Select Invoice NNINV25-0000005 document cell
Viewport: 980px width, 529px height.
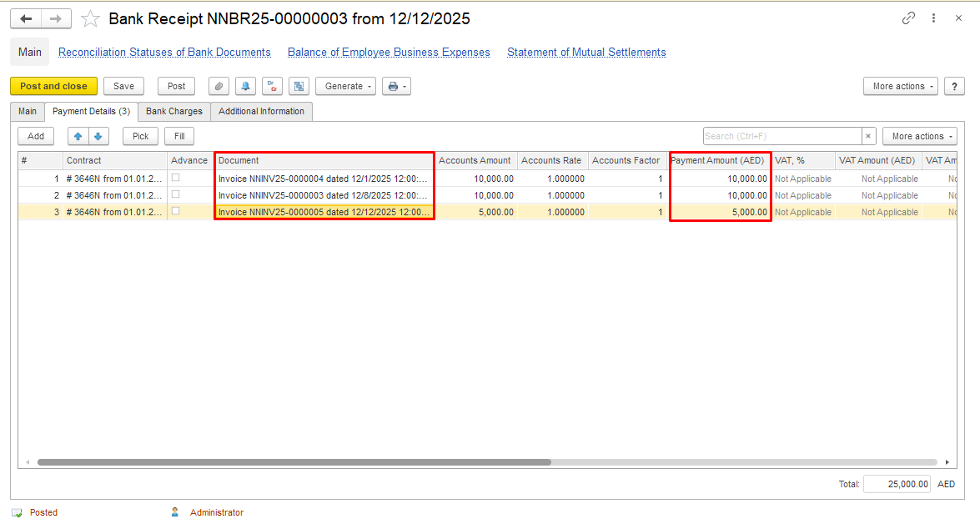coord(324,213)
